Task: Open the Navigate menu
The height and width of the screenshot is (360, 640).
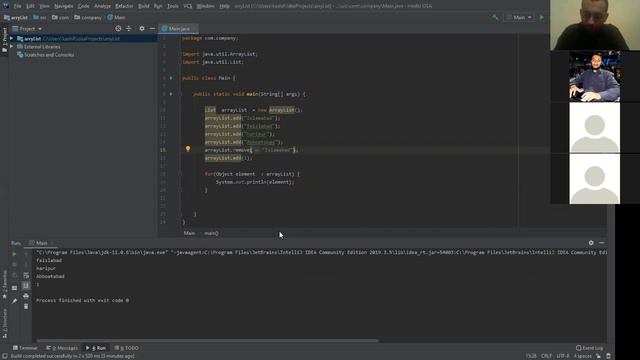Action: (x=64, y=6)
